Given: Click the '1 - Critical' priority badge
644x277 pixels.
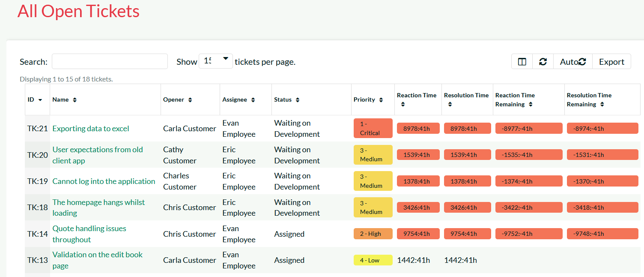Looking at the screenshot, I should coord(373,128).
